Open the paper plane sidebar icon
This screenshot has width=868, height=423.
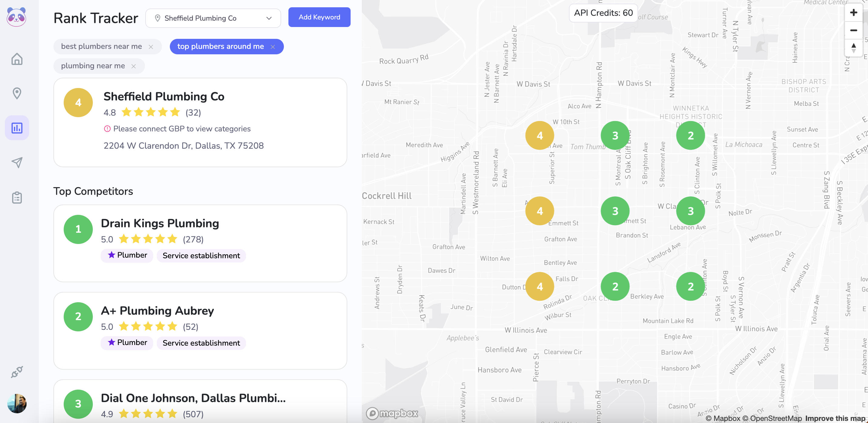[17, 162]
